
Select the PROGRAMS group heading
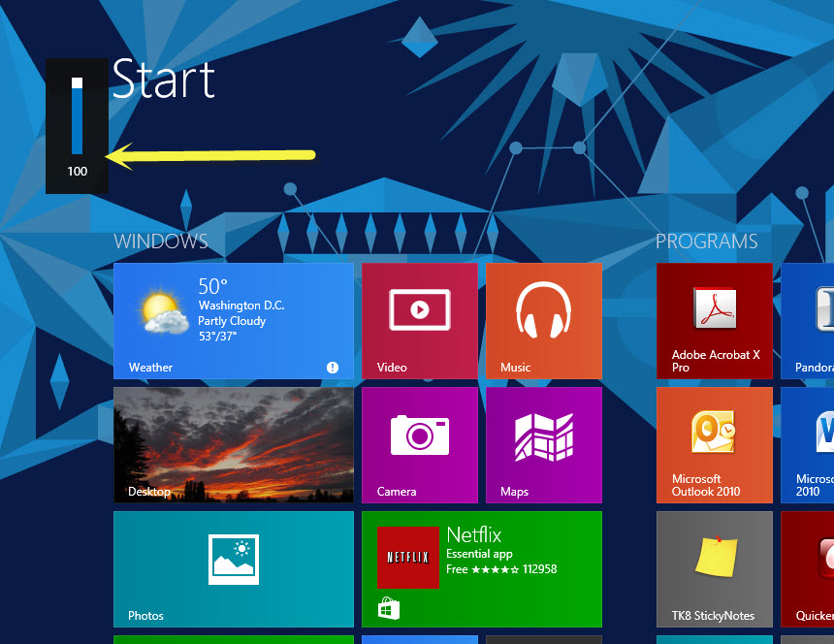706,241
